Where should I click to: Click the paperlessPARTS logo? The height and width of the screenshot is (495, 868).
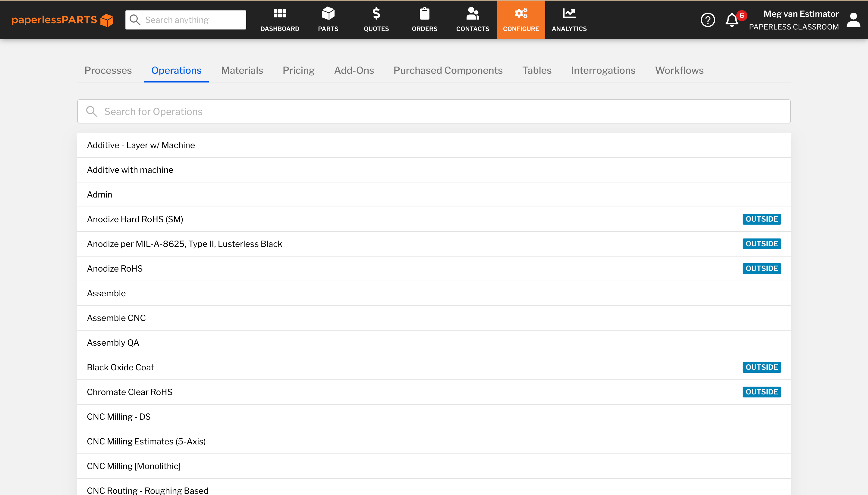tap(63, 20)
